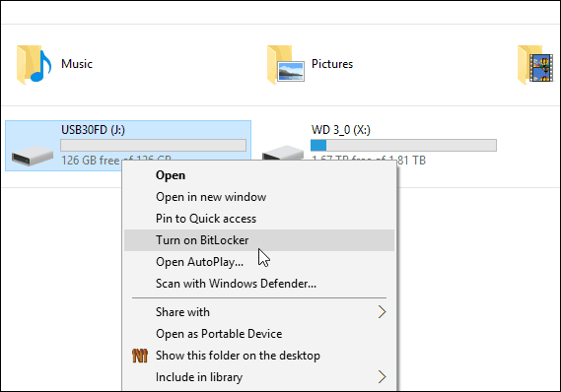Click the icon beside Show this folder
This screenshot has height=392, width=561.
coord(140,356)
